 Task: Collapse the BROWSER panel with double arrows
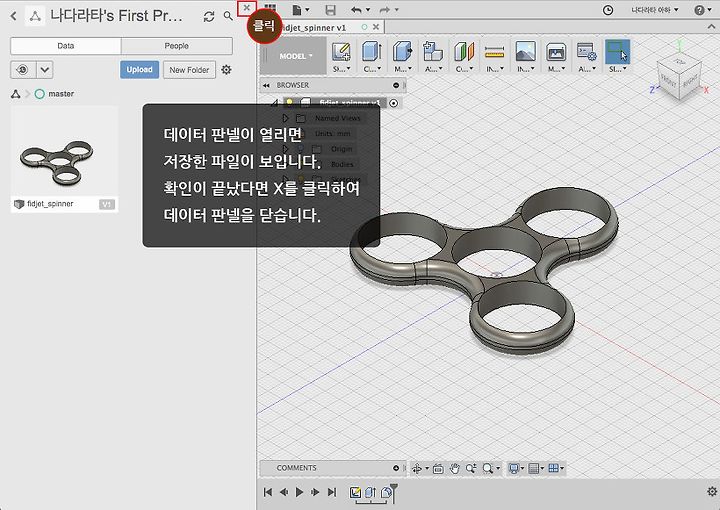coord(266,85)
